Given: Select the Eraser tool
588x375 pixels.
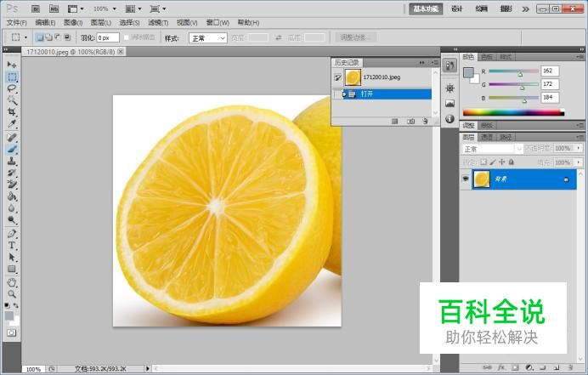Looking at the screenshot, I should (x=12, y=184).
